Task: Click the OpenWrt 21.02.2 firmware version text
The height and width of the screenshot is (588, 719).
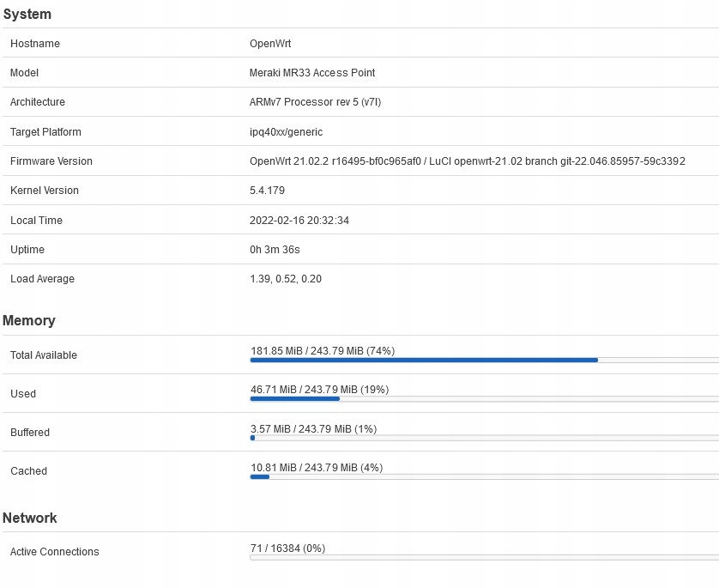Action: pos(467,161)
